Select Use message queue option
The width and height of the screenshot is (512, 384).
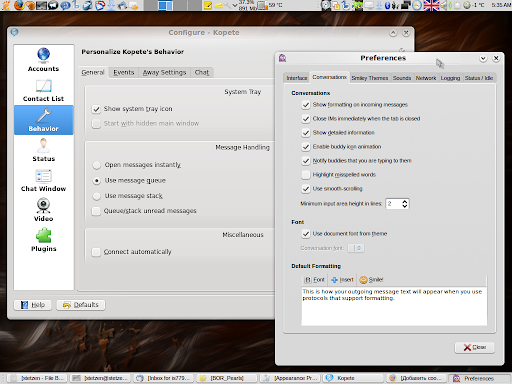click(x=96, y=181)
